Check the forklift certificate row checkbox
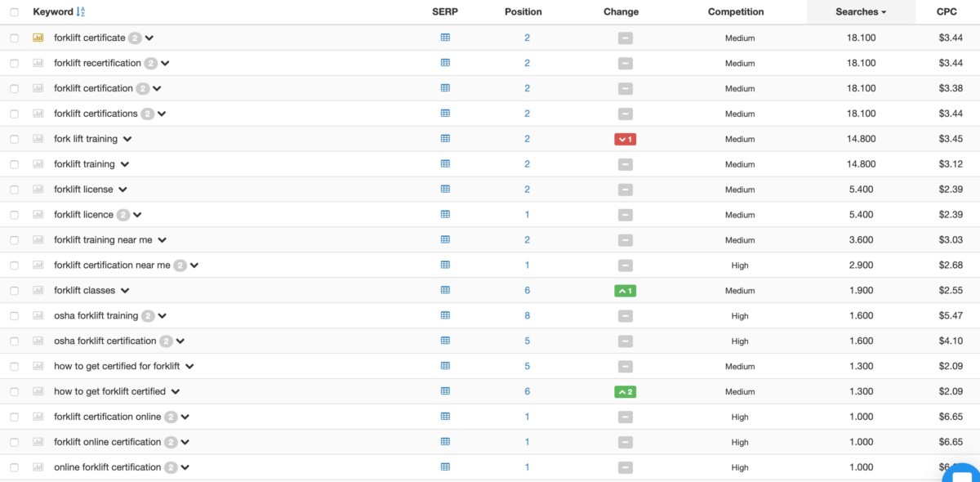This screenshot has width=980, height=482. 15,38
